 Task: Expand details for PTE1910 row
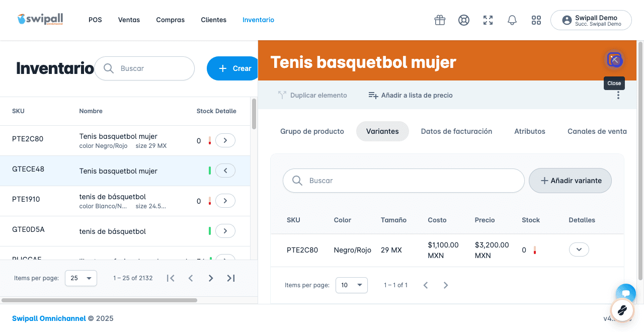tap(225, 201)
